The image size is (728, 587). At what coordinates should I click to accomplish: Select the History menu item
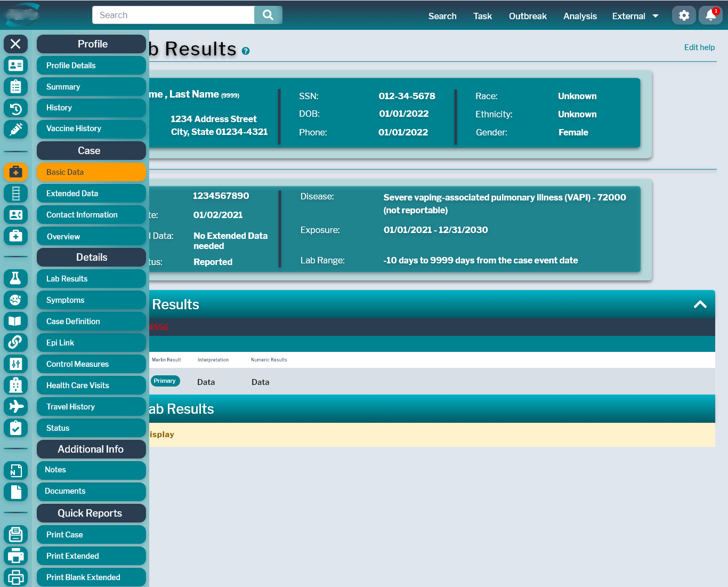pos(91,108)
